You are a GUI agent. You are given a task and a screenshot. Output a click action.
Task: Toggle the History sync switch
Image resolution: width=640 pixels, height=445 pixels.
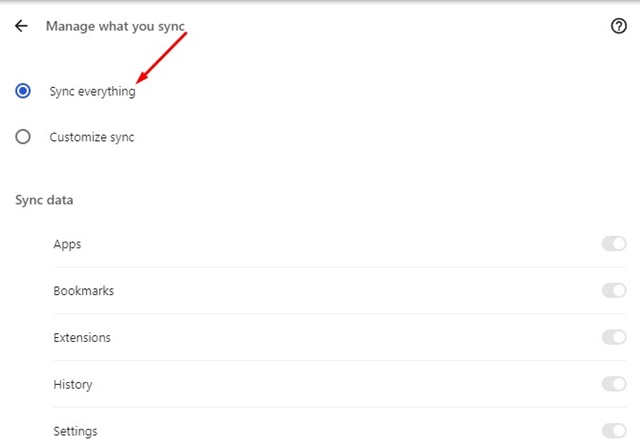(614, 384)
